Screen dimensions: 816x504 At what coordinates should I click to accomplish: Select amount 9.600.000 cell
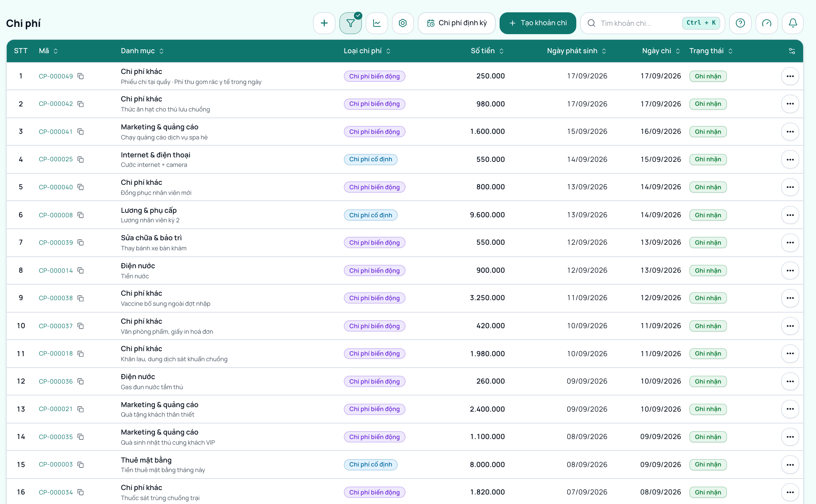[x=487, y=215]
